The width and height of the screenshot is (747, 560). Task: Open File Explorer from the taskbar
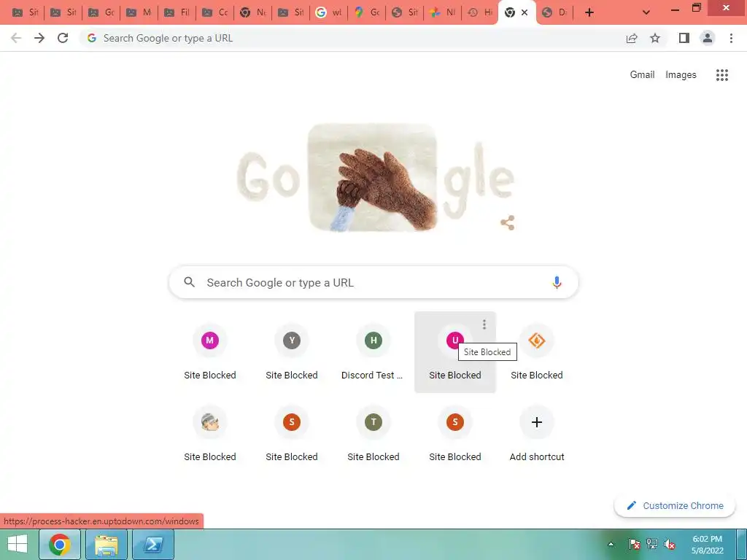pyautogui.click(x=107, y=544)
